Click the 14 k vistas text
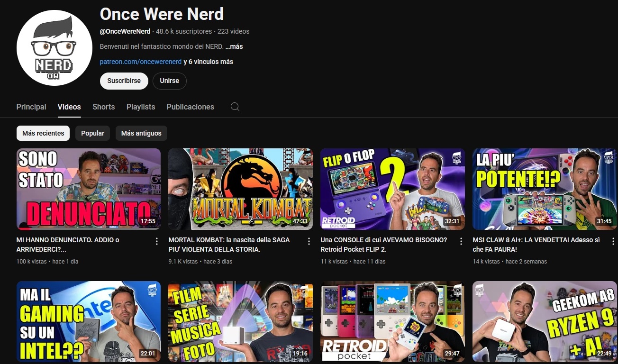618x364 pixels. (x=486, y=262)
